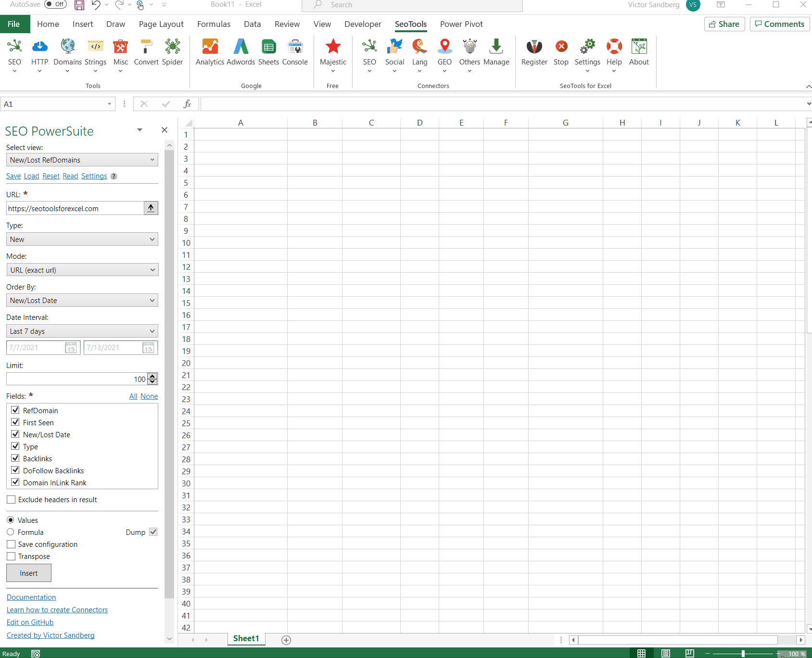
Task: Click the None fields link
Action: point(149,396)
